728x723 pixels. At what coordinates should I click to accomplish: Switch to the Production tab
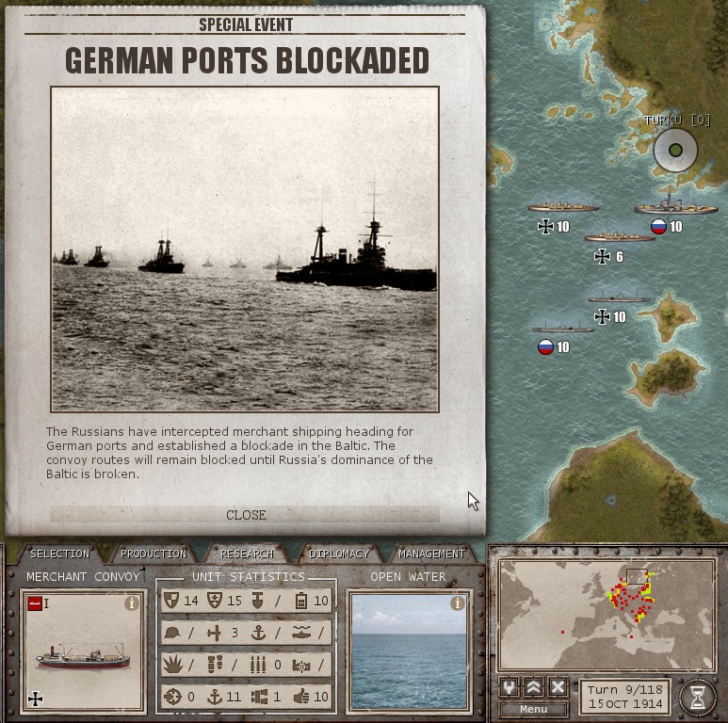pyautogui.click(x=154, y=554)
